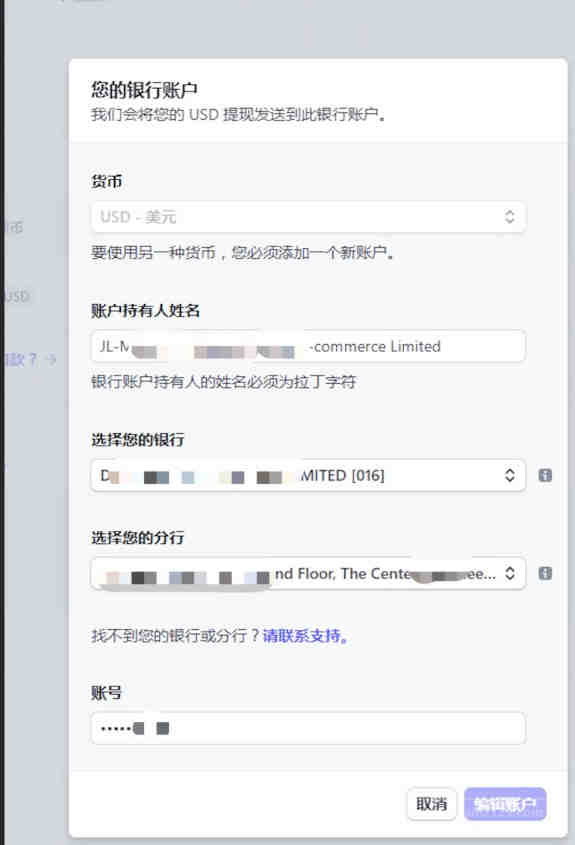575x845 pixels.
Task: Click the 取消 cancel button
Action: tap(432, 804)
